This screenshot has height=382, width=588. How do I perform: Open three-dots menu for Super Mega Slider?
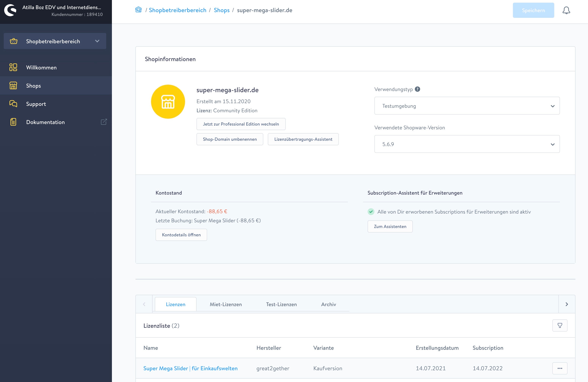click(560, 368)
